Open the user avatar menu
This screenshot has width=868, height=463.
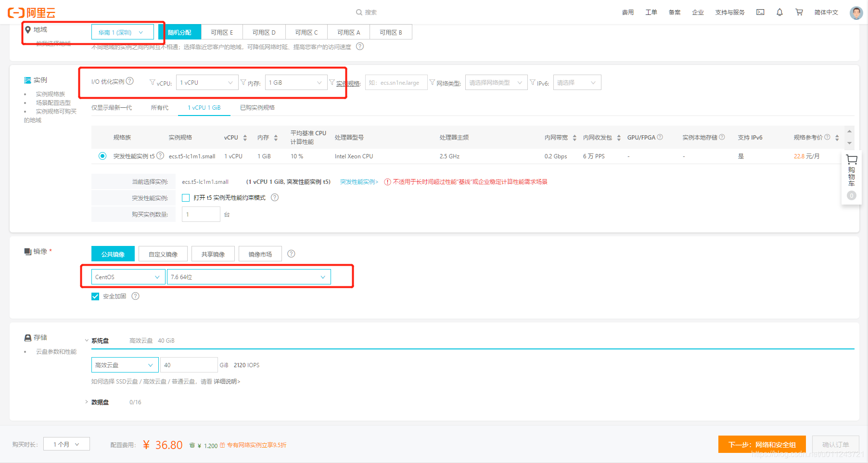[856, 13]
